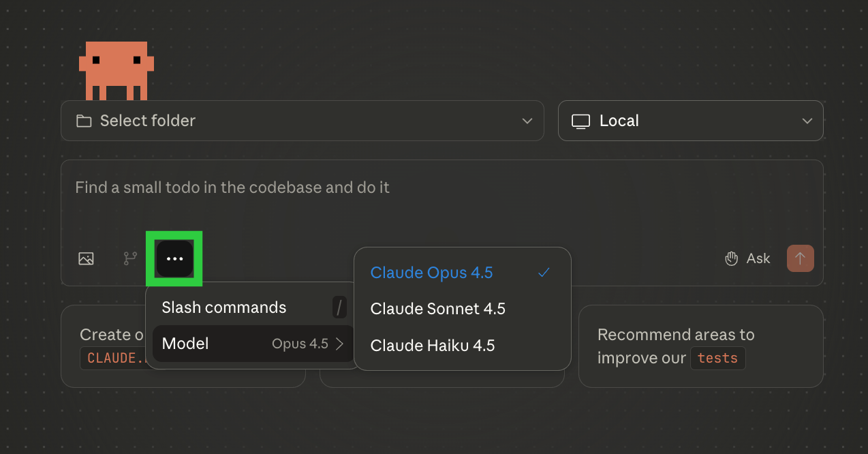Toggle the Ask permission mode
This screenshot has height=454, width=868.
click(x=747, y=258)
